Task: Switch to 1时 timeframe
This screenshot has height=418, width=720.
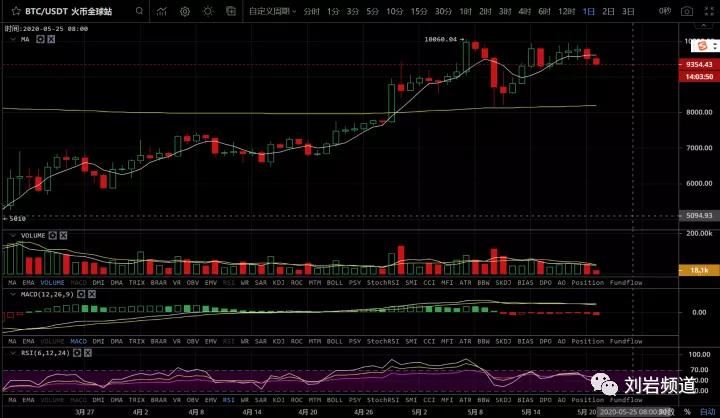Action: point(465,11)
